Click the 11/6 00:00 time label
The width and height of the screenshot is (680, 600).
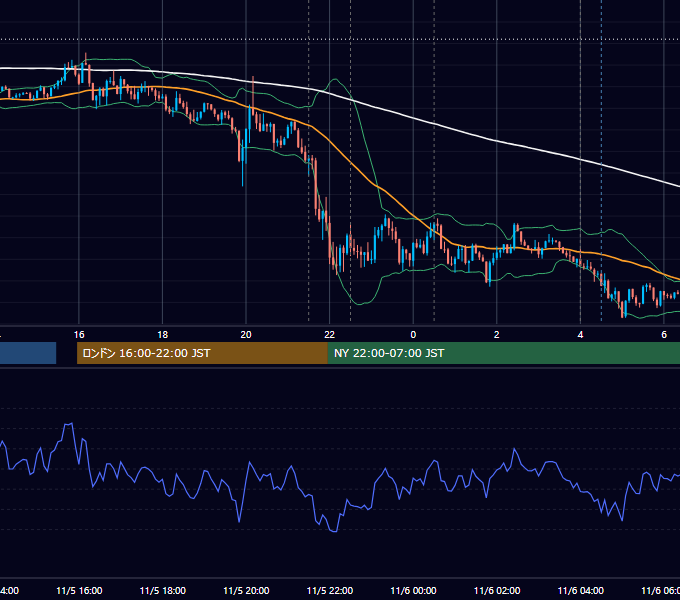413,590
